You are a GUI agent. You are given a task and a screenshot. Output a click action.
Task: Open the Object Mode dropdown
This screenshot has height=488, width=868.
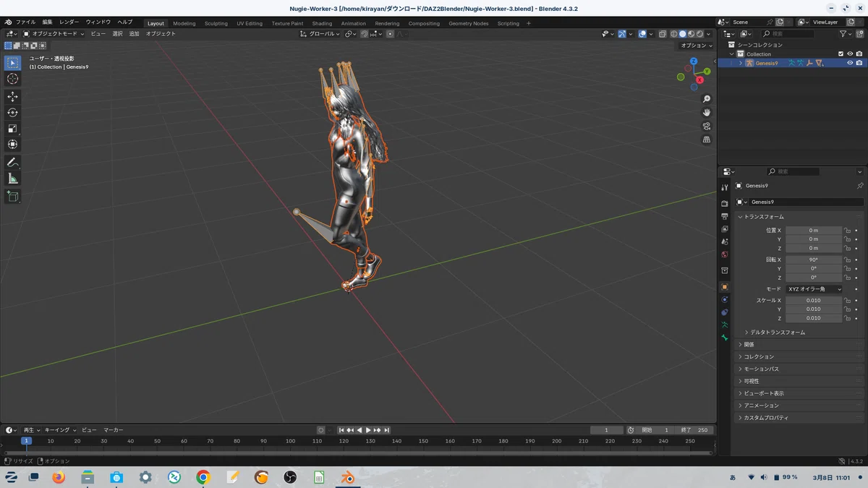point(54,34)
